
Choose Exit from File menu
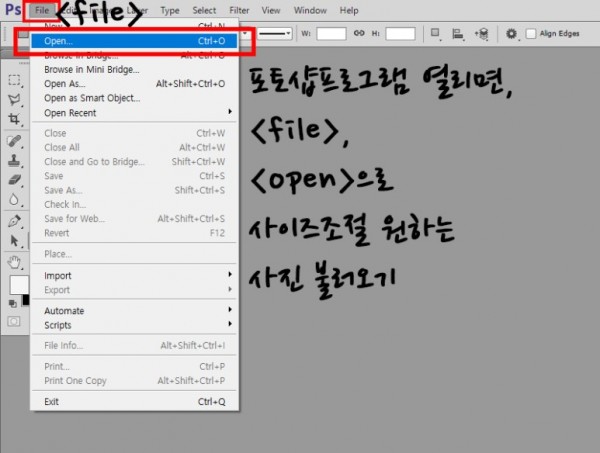(x=134, y=401)
